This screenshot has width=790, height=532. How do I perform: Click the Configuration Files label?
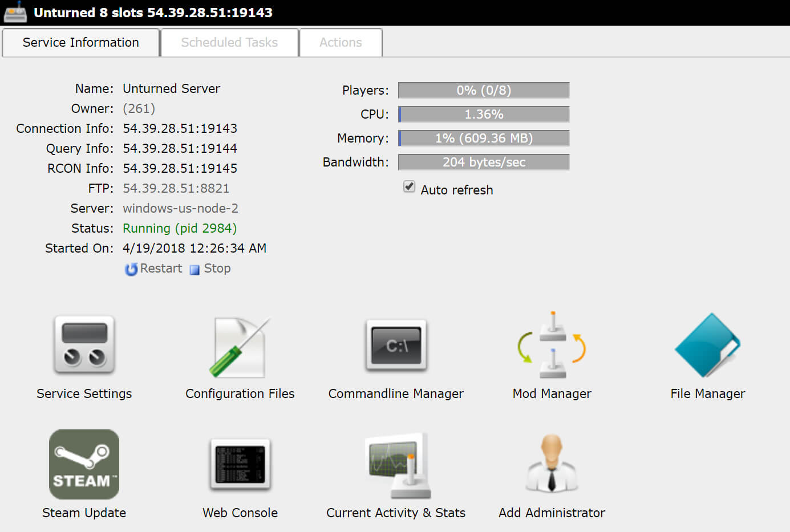[x=240, y=393]
